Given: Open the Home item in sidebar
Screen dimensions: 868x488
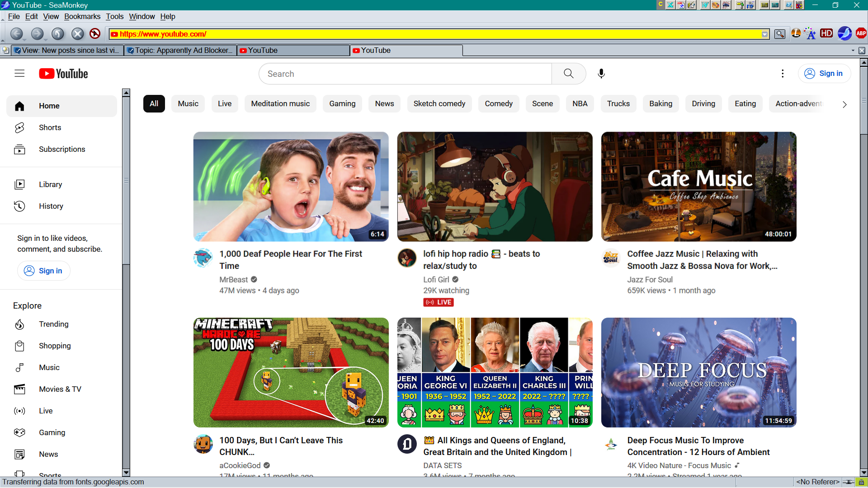Looking at the screenshot, I should (61, 106).
